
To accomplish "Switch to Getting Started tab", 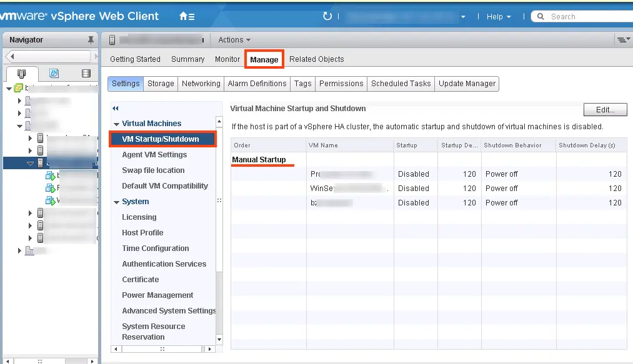I will (x=135, y=59).
